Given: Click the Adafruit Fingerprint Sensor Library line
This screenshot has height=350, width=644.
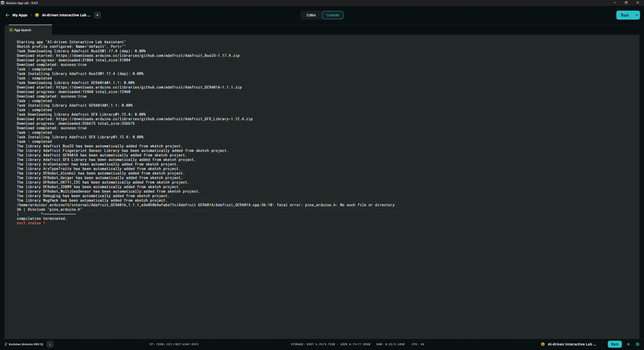Looking at the screenshot, I should click(x=122, y=151).
